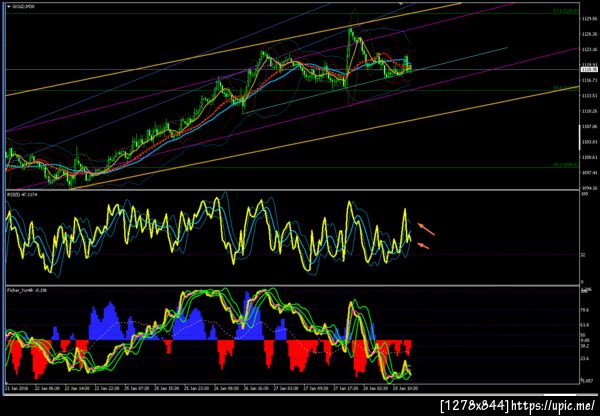This screenshot has height=416, width=600.
Task: Click the 27 Jan 17:00 time axis label
Action: (x=344, y=388)
